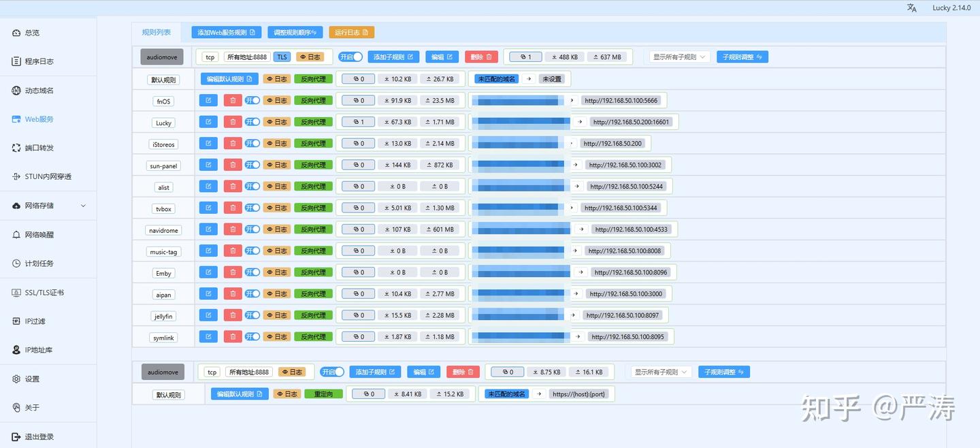Open the 端口转发 section icon
This screenshot has height=448, width=980.
click(x=15, y=147)
